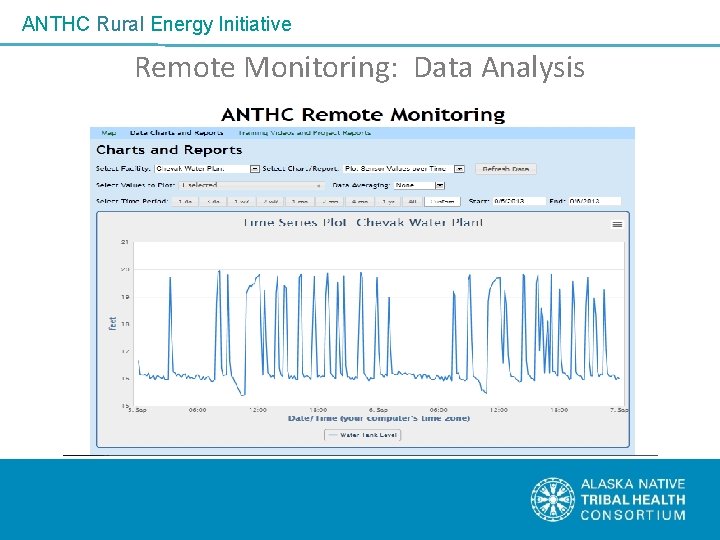
Task: Click the Date/Time x-axis label
Action: [x=379, y=418]
